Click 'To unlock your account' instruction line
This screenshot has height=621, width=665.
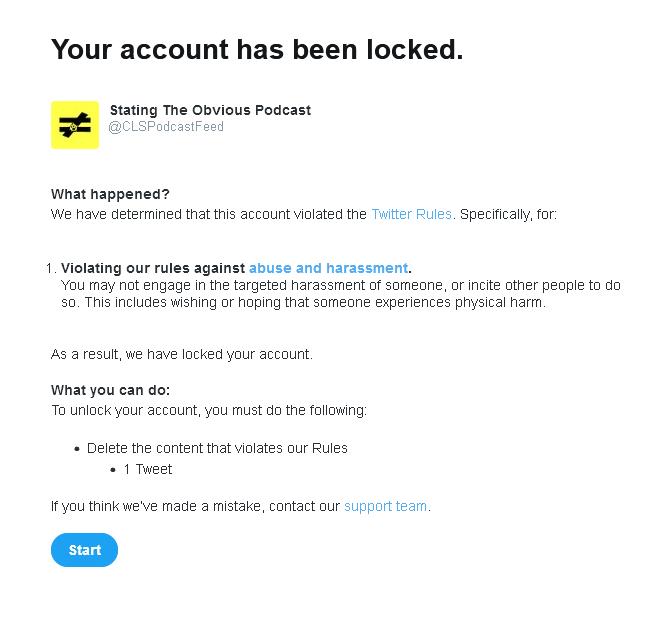point(209,410)
